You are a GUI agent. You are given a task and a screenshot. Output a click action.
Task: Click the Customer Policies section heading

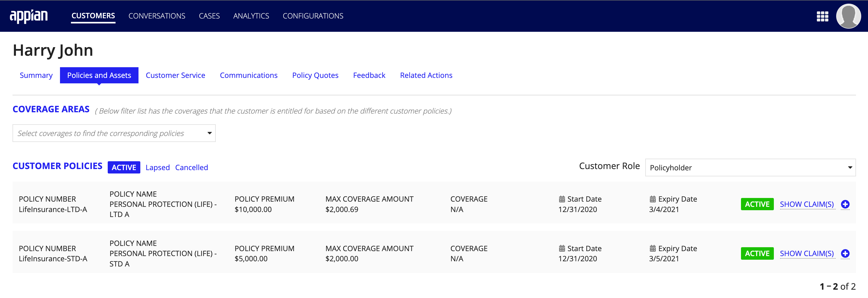57,166
